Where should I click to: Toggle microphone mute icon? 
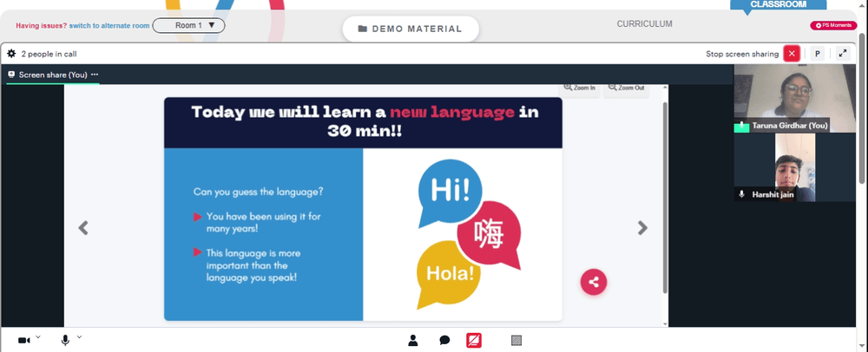[x=65, y=341]
